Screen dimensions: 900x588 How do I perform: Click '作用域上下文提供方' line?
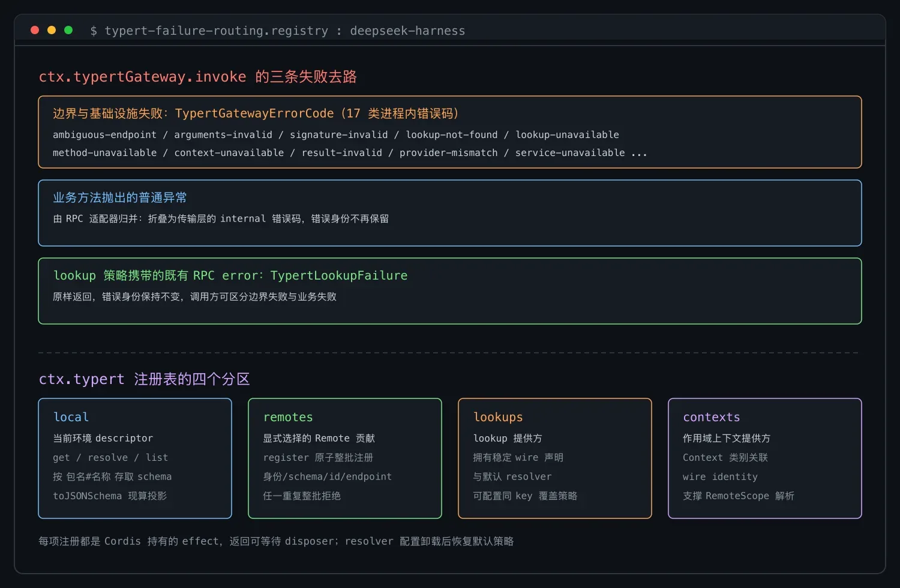(x=727, y=439)
